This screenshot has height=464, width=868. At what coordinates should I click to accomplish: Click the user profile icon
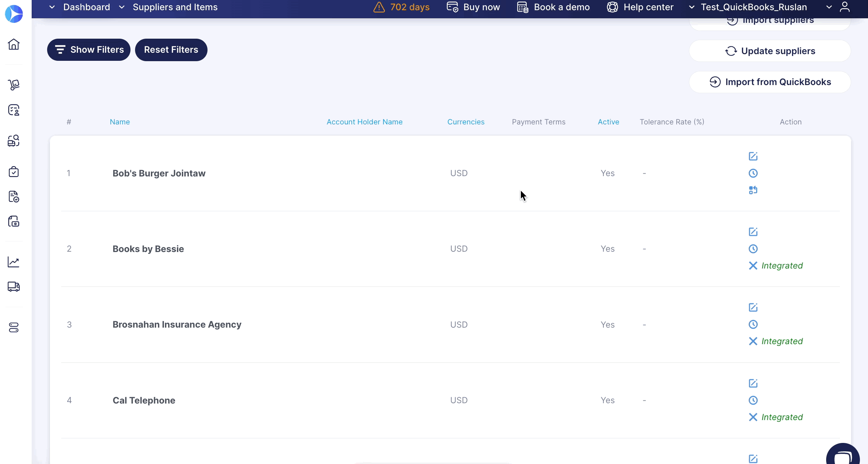click(845, 7)
